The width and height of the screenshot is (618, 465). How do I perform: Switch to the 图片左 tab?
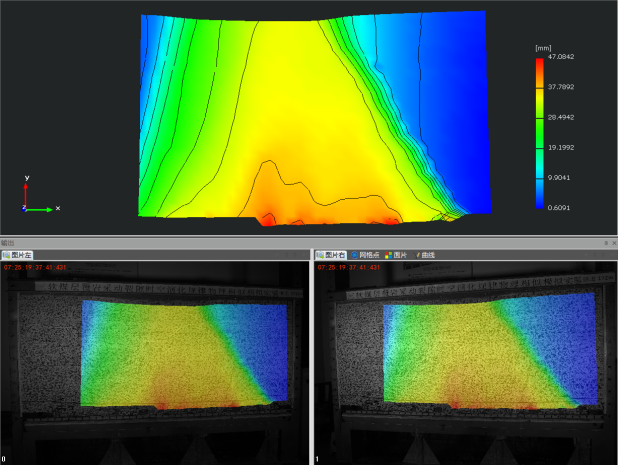pyautogui.click(x=17, y=256)
